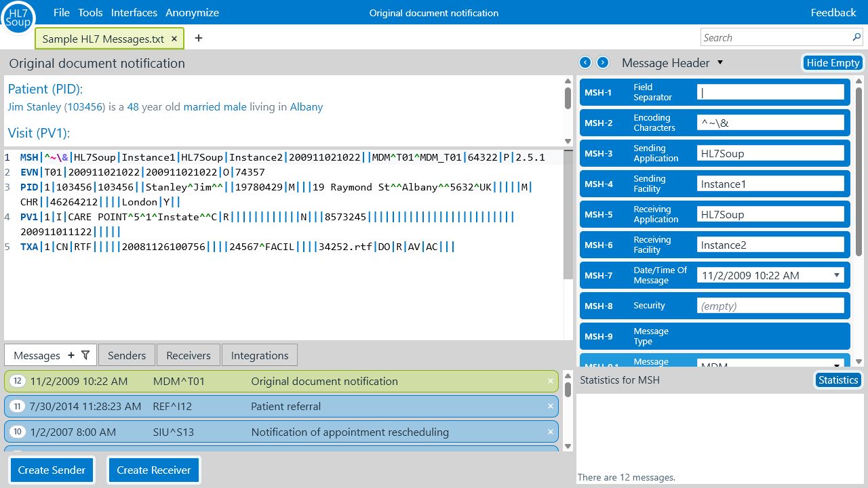Close the Sample HL7 Messages.txt tab
This screenshot has height=488, width=868.
174,39
